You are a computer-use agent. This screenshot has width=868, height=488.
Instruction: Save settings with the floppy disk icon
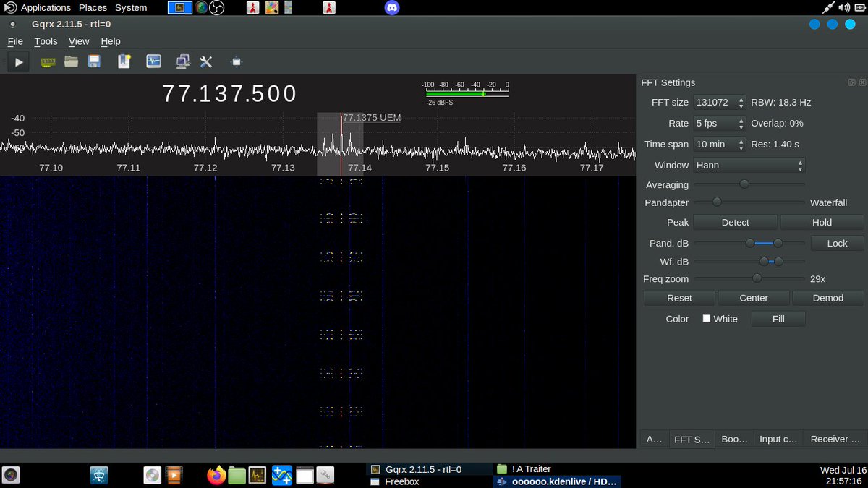click(x=94, y=62)
